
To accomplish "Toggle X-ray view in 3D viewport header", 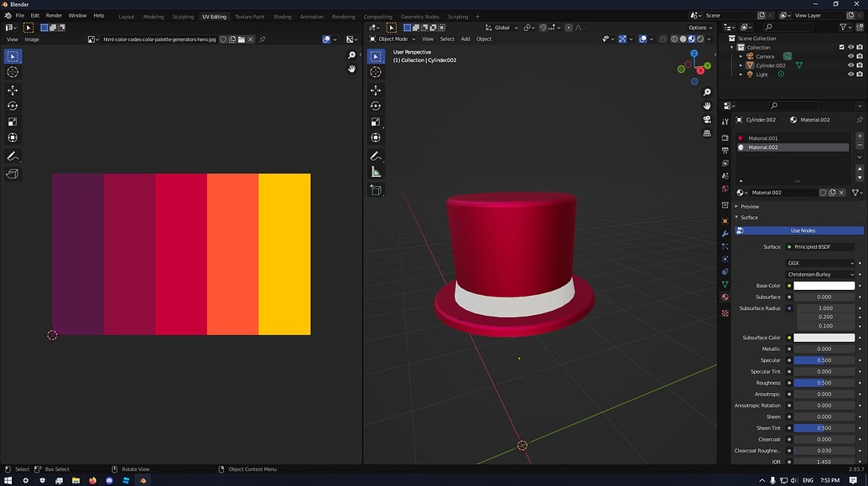I will pyautogui.click(x=663, y=39).
